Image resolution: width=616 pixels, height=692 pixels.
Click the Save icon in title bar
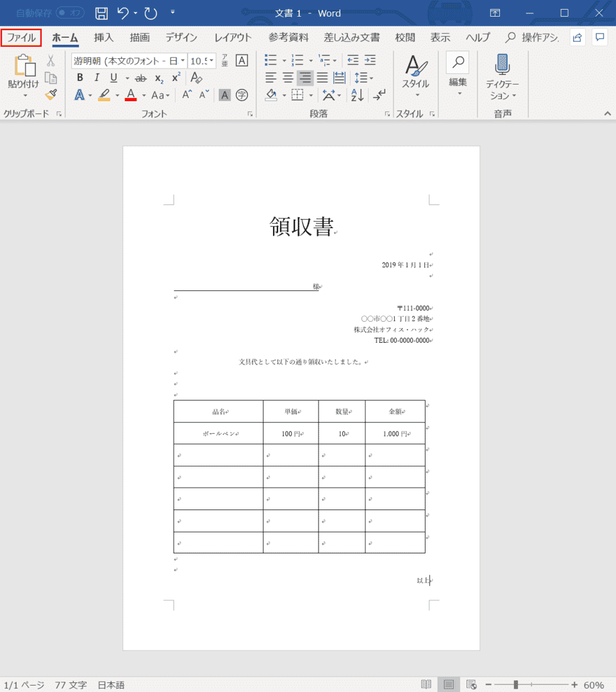pos(101,13)
